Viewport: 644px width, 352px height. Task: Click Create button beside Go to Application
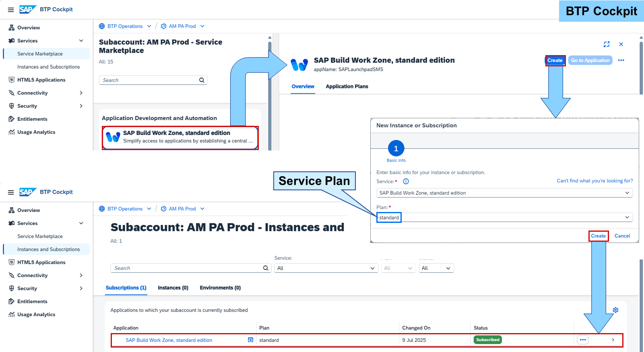[x=555, y=60]
